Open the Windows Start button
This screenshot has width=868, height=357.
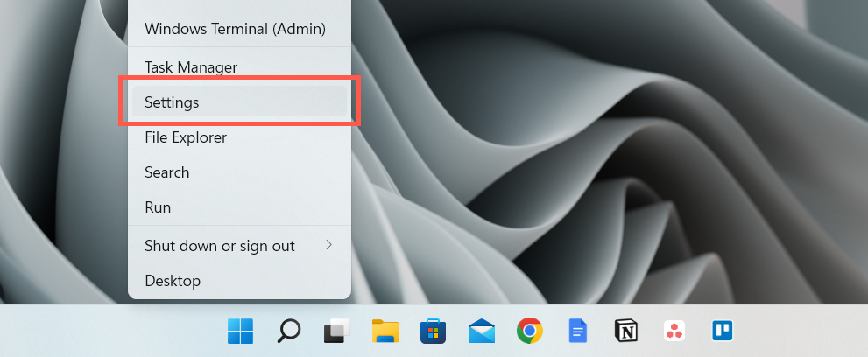tap(240, 331)
